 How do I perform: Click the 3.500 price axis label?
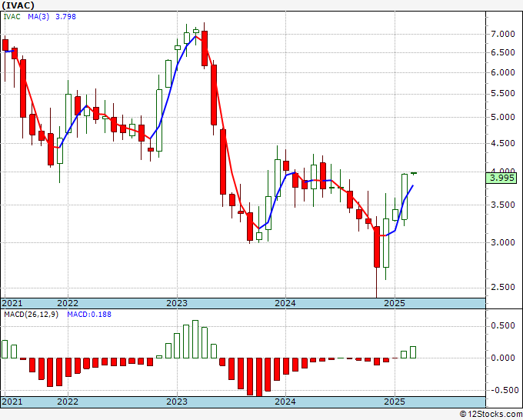(x=503, y=205)
